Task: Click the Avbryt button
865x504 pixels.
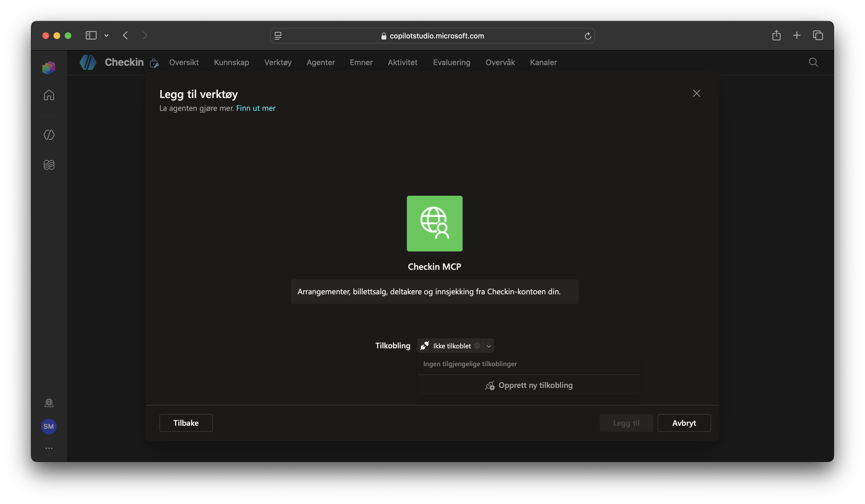Action: coord(684,423)
